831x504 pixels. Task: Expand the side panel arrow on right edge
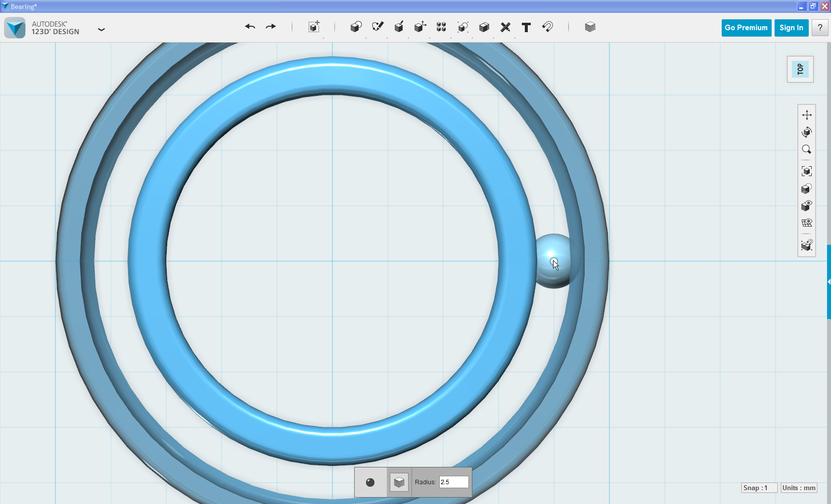[x=829, y=282]
